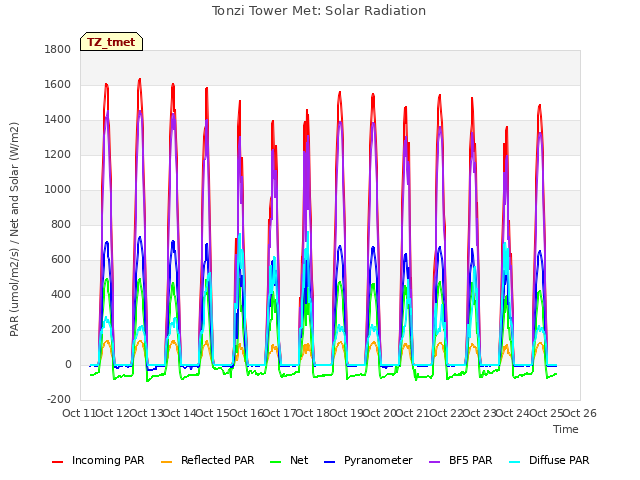Select the Reflected PAR legend label
Image resolution: width=640 pixels, height=480 pixels.
click(x=218, y=460)
